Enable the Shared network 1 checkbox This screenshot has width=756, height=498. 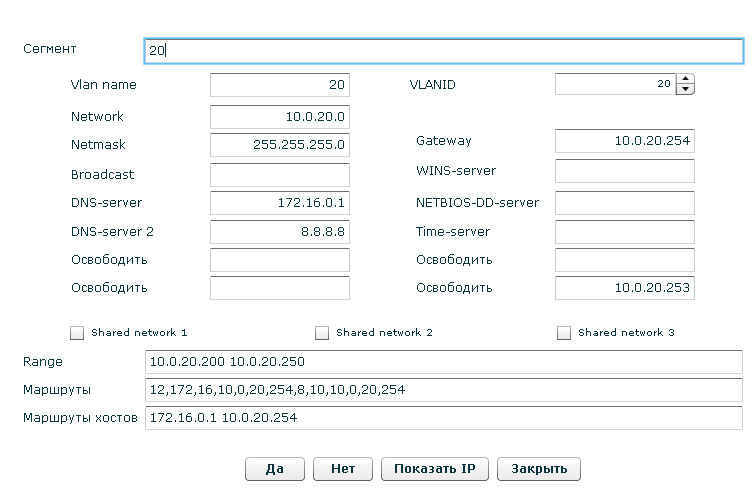[x=78, y=333]
